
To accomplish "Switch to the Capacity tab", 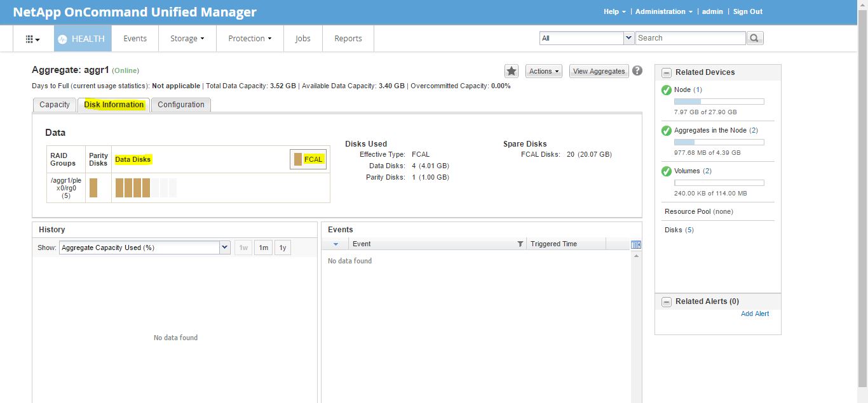I will pyautogui.click(x=54, y=105).
